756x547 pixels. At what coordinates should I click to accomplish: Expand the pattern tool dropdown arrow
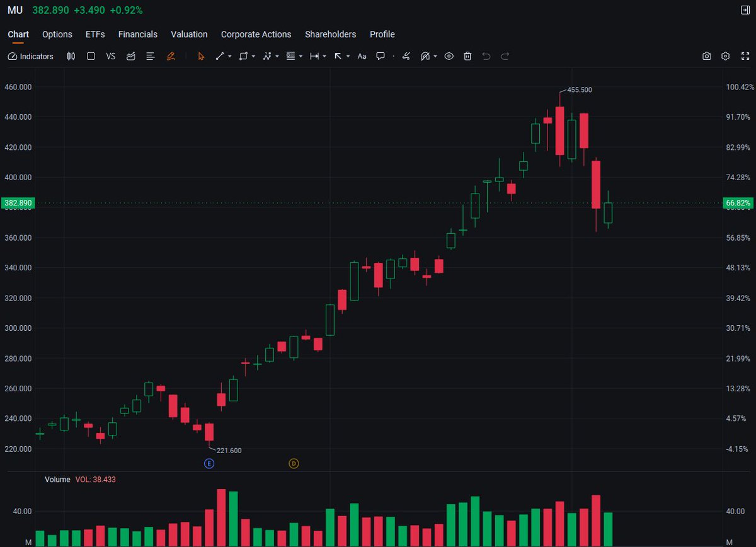click(277, 56)
